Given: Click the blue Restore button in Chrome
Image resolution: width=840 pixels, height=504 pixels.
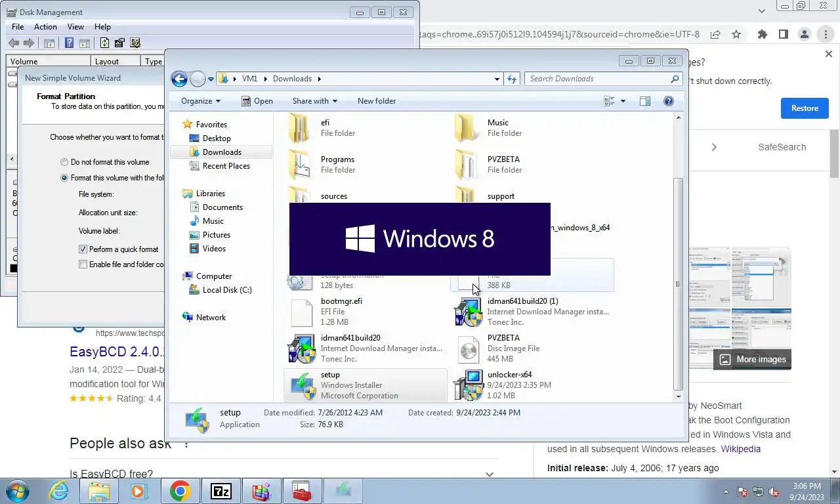Looking at the screenshot, I should 805,108.
